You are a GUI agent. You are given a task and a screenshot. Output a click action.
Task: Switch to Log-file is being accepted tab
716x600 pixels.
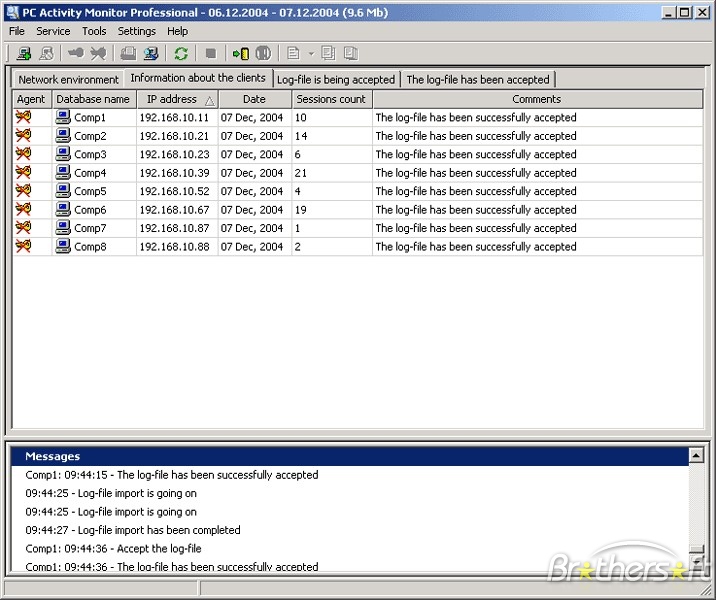click(x=336, y=79)
